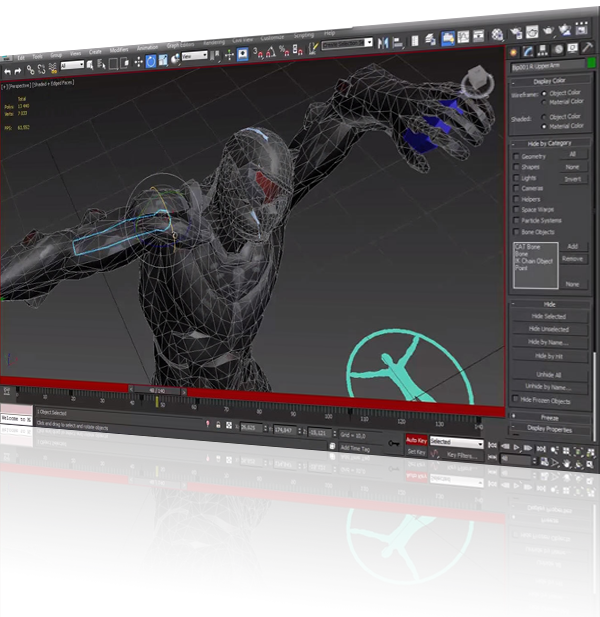Click the Undo arrow icon

[7, 72]
